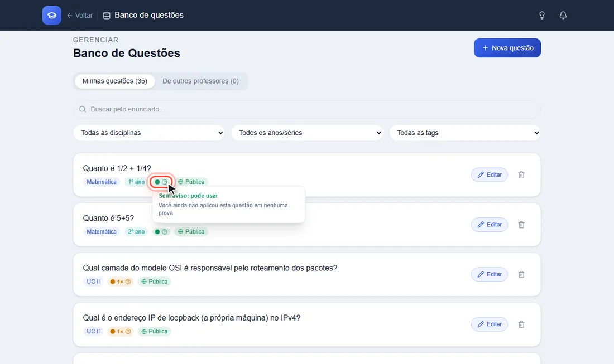Edit the OSI model routing question

[x=490, y=274]
